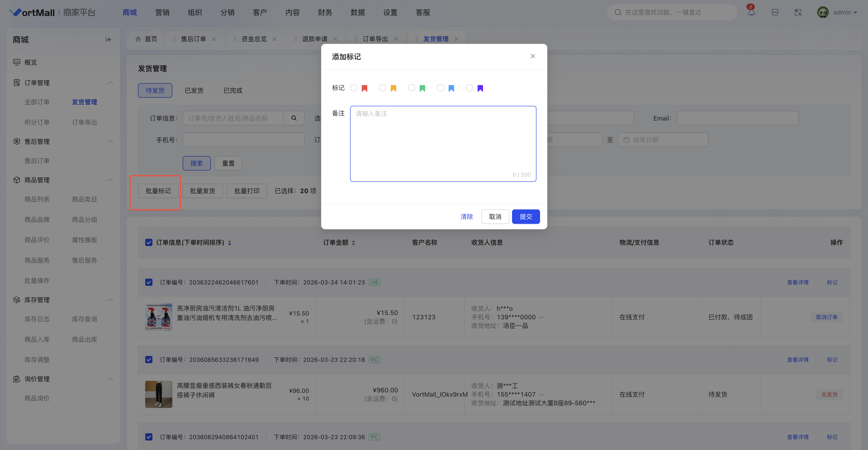Select the green bookmark radio option
Image resolution: width=868 pixels, height=450 pixels.
tap(411, 88)
